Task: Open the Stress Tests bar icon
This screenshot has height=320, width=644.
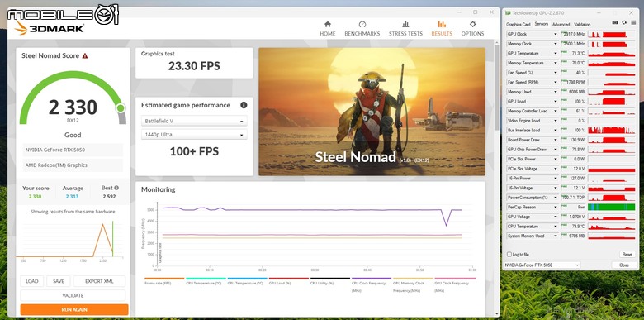Action: pyautogui.click(x=405, y=24)
